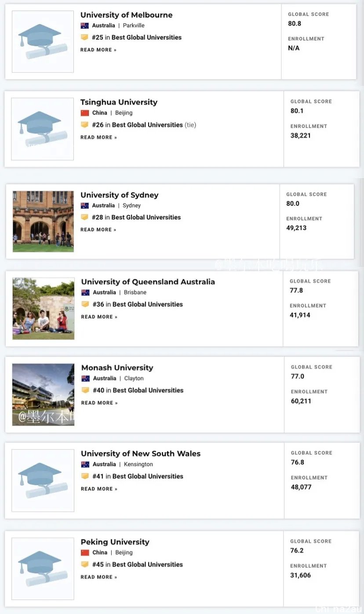
Task: Click Read More under University of Melbourne
Action: click(x=98, y=50)
